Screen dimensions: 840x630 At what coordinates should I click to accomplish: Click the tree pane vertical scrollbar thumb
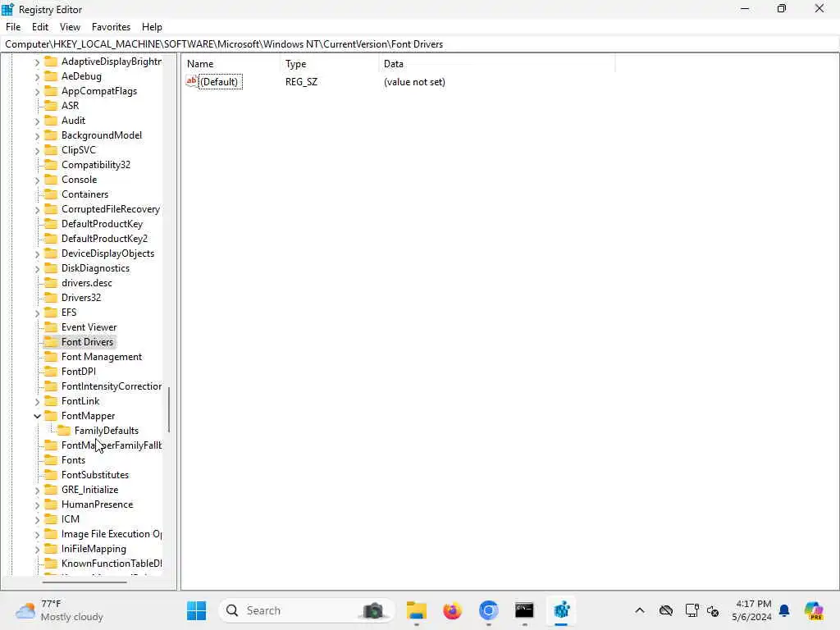coord(169,409)
